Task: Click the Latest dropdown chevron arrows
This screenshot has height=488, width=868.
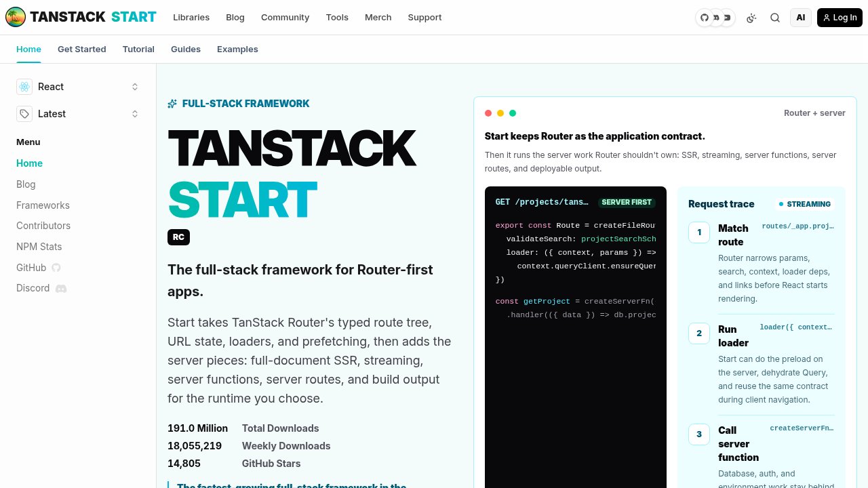Action: [135, 114]
